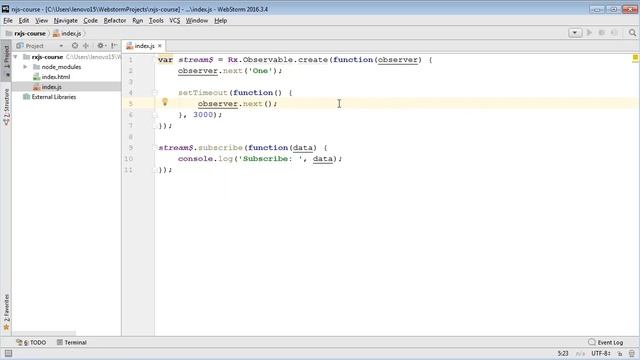
Task: Open the View menu
Action: (41, 20)
